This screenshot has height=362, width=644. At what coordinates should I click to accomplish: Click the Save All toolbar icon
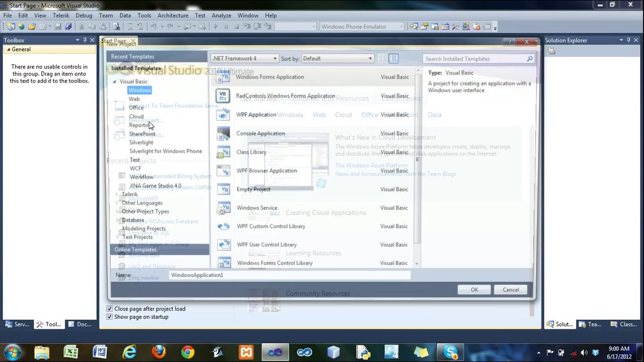[68, 27]
